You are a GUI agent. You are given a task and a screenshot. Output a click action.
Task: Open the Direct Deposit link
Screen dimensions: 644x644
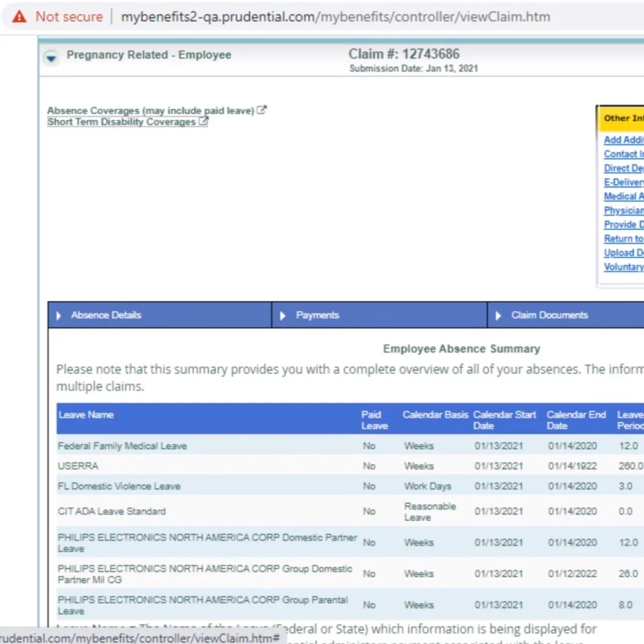click(x=623, y=168)
